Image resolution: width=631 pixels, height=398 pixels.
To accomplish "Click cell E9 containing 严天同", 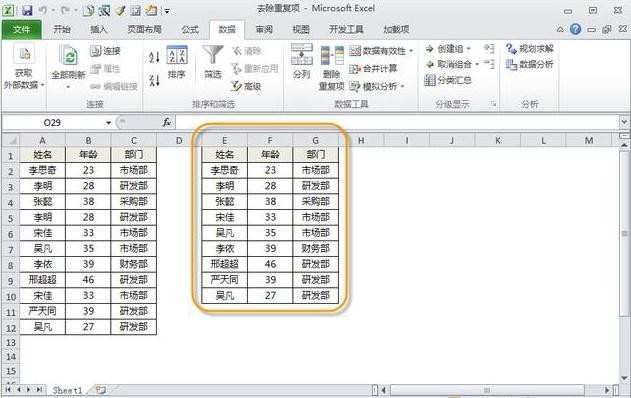I will pyautogui.click(x=225, y=280).
